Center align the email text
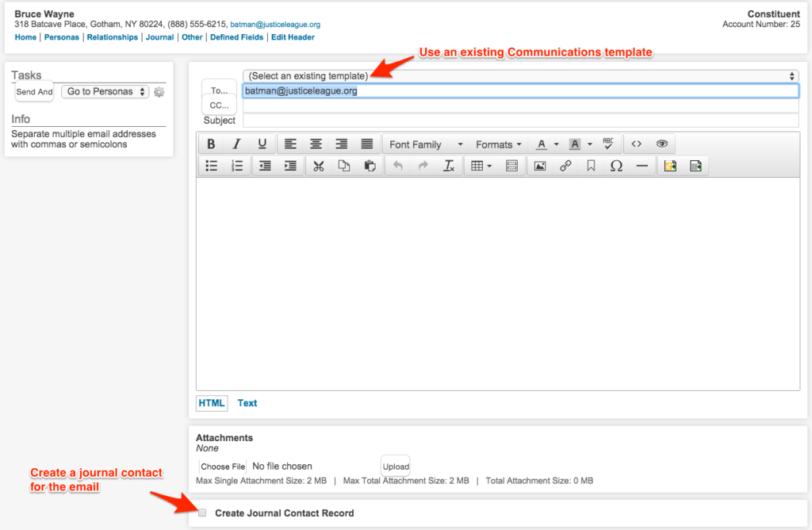 point(316,144)
